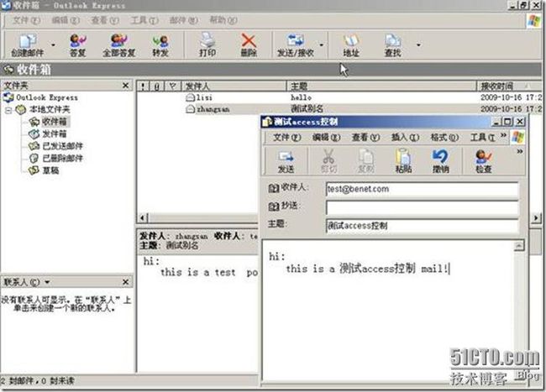This screenshot has width=546, height=392.
Task: Click Copy (复制) icon in compose window
Action: (x=366, y=161)
